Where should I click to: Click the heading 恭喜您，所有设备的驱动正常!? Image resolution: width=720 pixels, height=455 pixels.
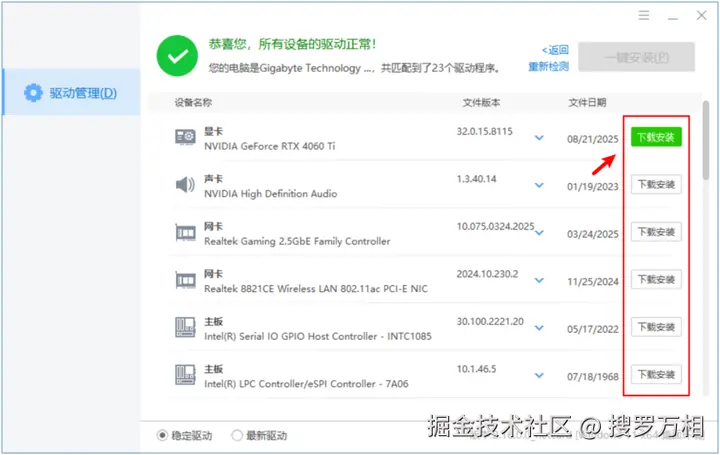coord(292,44)
